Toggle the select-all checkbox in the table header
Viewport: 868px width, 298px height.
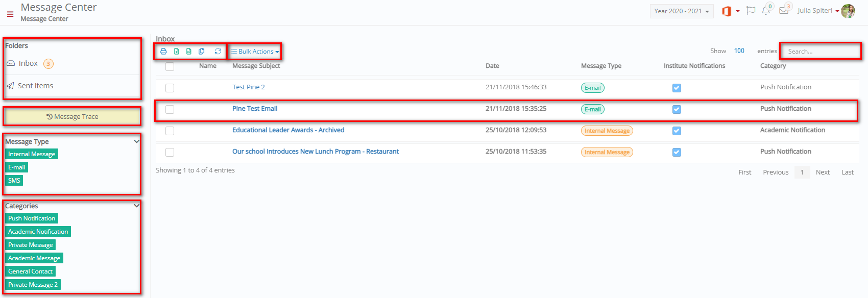pyautogui.click(x=170, y=67)
